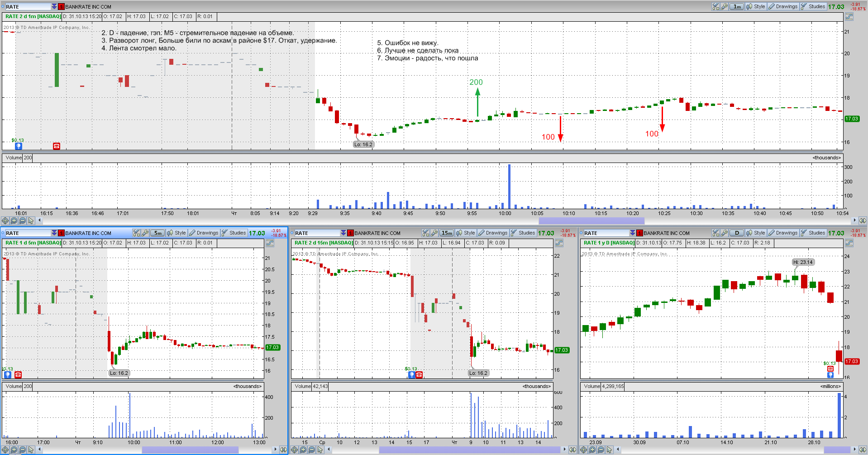868x455 pixels.
Task: Click the Style button on the 15m chart
Action: (466, 233)
